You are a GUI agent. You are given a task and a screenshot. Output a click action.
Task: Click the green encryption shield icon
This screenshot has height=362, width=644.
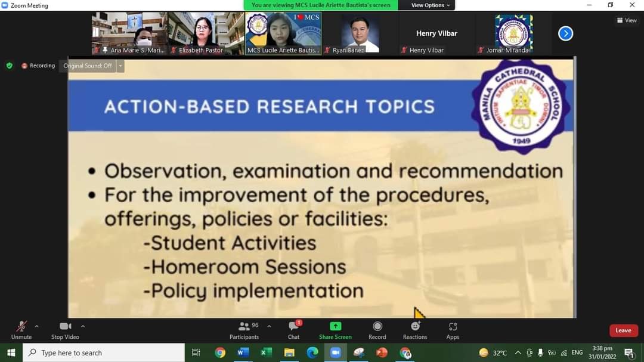(9, 66)
